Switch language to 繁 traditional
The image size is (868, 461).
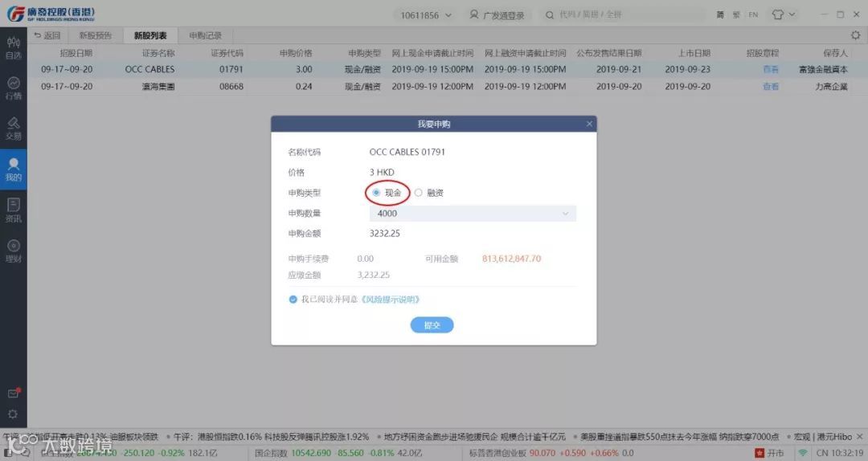[736, 14]
